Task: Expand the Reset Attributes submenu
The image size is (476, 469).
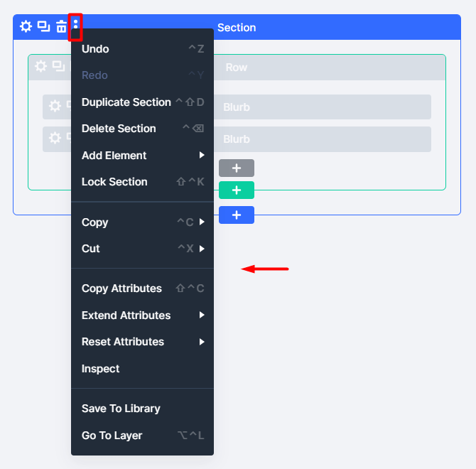Action: (142, 342)
